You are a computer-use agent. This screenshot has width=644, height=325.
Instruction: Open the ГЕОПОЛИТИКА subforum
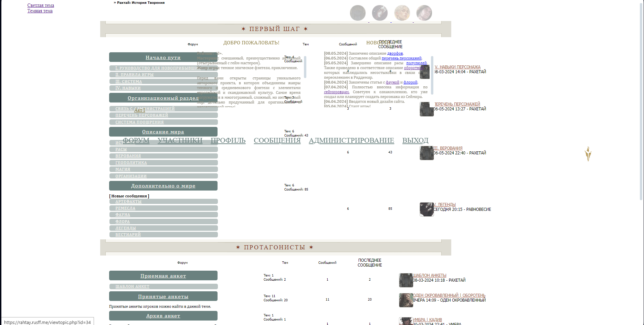tap(131, 163)
